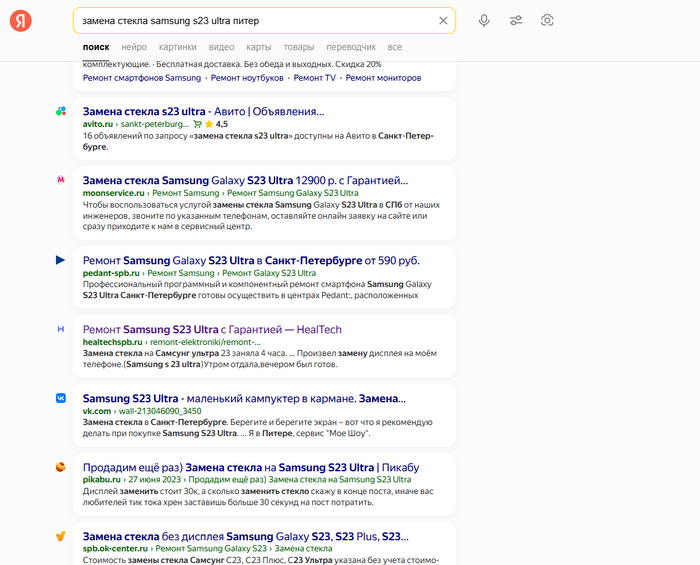700x565 pixels.
Task: Open Ремонт смартфонов Samsung sitelink
Action: [142, 78]
